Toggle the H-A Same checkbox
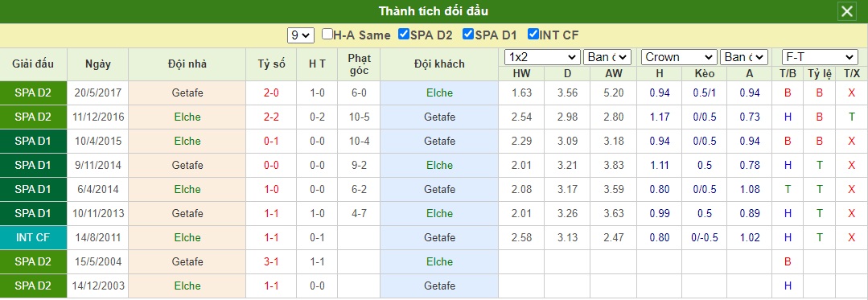 click(327, 35)
